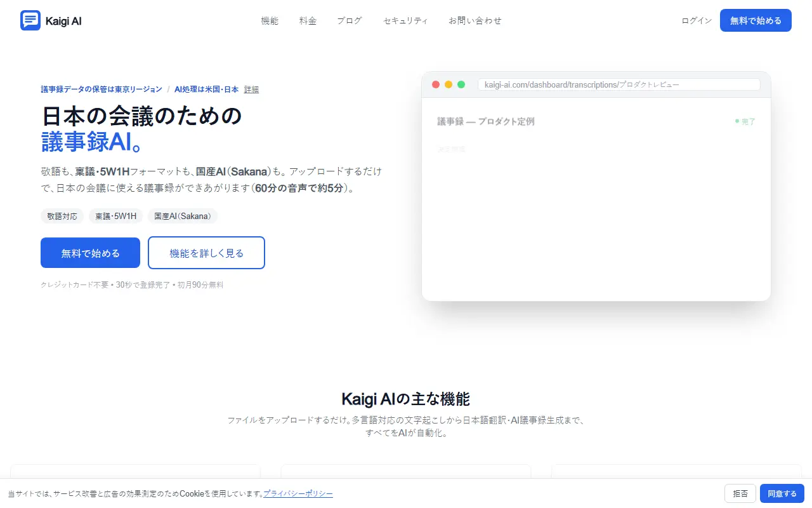Click the 議事録データの保管は東京リージョン text

(x=101, y=90)
